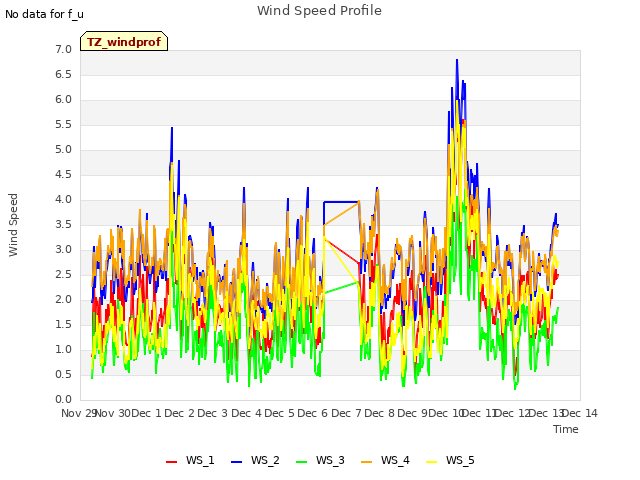
Task: Click the 4.5 y-axis tick label
Action: pos(63,174)
